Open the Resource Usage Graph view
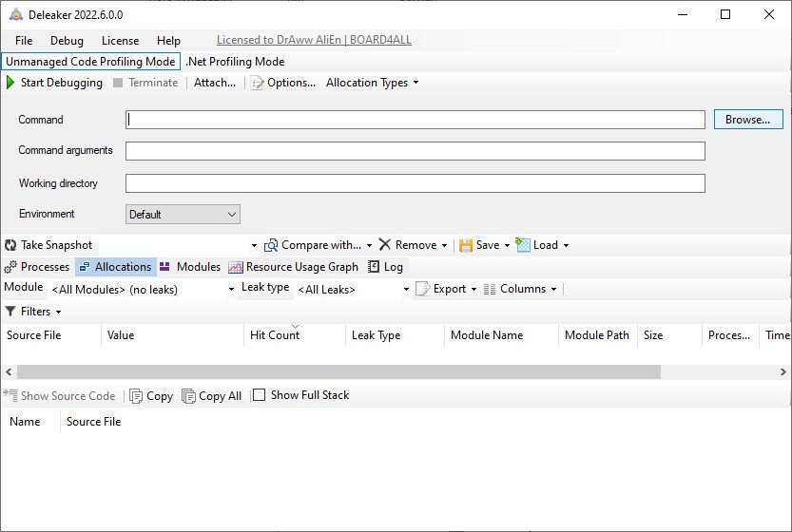The width and height of the screenshot is (792, 532). click(x=294, y=267)
